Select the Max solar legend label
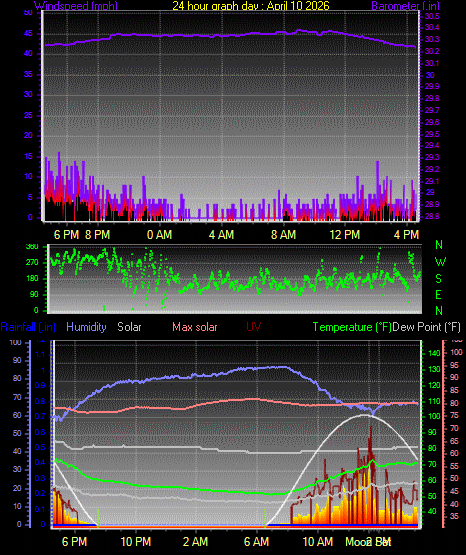 195,327
